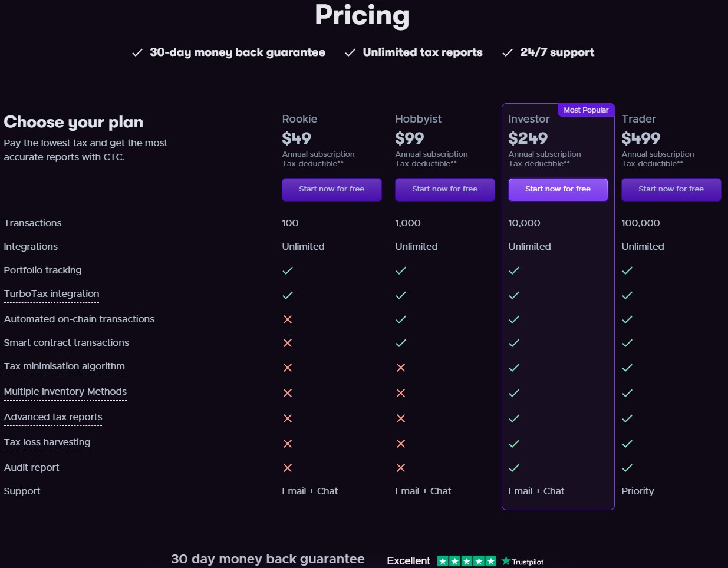Click the Multiple Inventory Methods label
The width and height of the screenshot is (728, 568).
point(65,392)
